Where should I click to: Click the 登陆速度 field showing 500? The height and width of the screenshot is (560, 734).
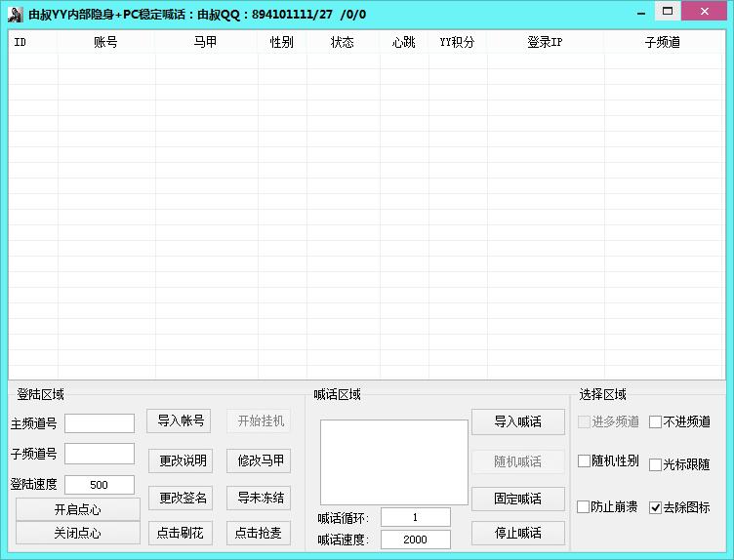click(100, 485)
